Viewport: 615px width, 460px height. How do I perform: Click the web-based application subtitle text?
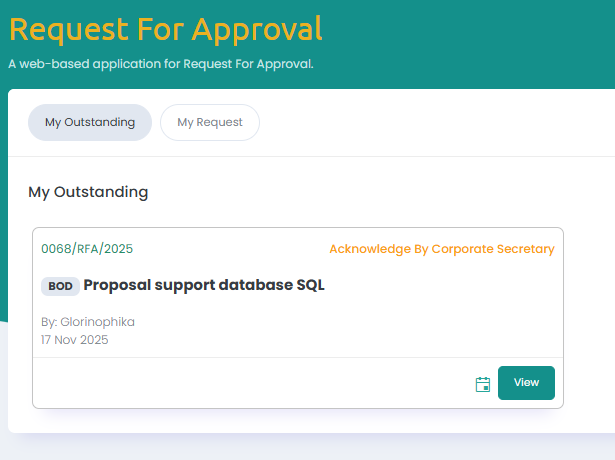pyautogui.click(x=161, y=64)
